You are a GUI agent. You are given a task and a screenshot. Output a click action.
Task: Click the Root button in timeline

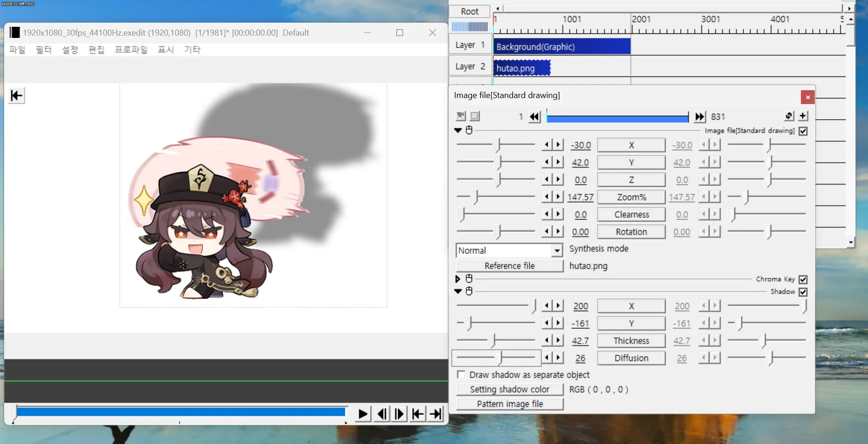pos(470,12)
